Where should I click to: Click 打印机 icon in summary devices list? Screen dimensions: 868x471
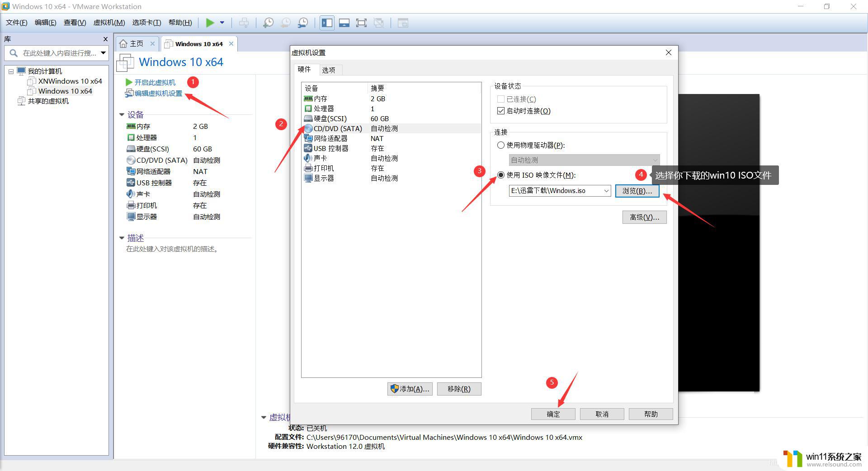tap(131, 205)
